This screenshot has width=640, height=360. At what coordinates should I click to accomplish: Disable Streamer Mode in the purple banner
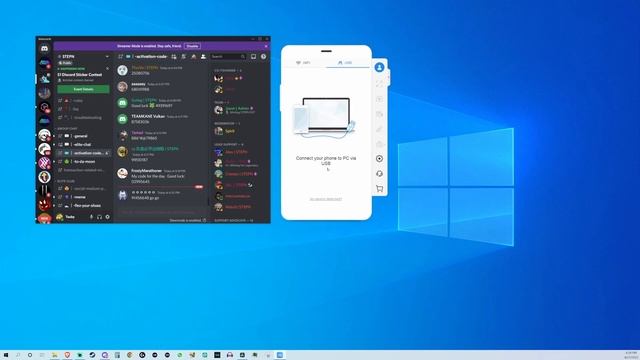(192, 46)
